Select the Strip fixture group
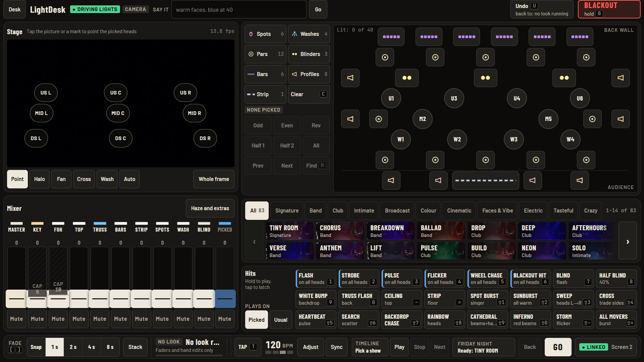The width and height of the screenshot is (644, 362). 265,94
